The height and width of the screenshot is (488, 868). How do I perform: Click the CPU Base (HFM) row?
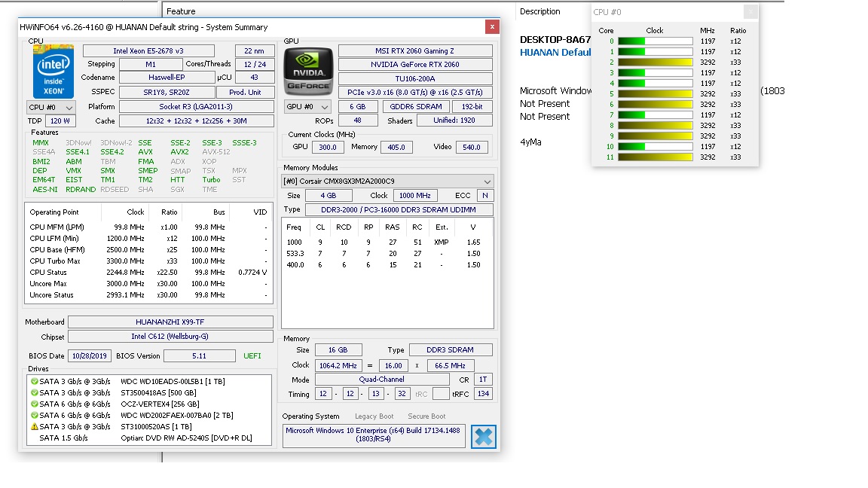pyautogui.click(x=149, y=249)
